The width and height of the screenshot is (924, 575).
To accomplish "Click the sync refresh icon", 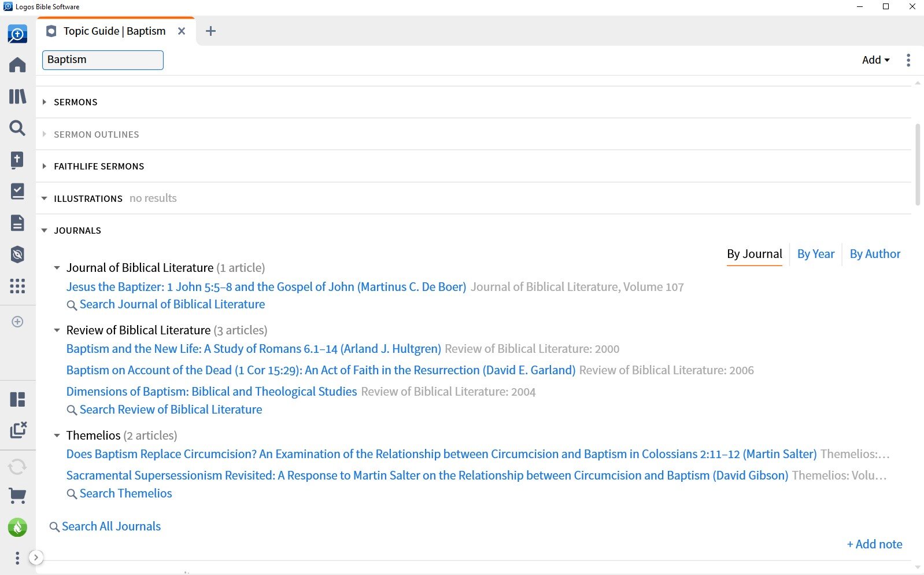I will coord(17,466).
